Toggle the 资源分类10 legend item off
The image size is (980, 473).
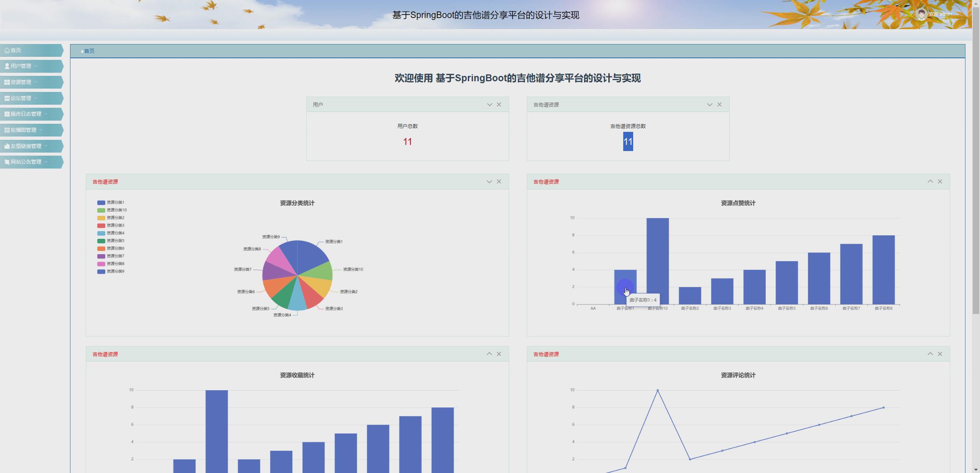tap(101, 210)
